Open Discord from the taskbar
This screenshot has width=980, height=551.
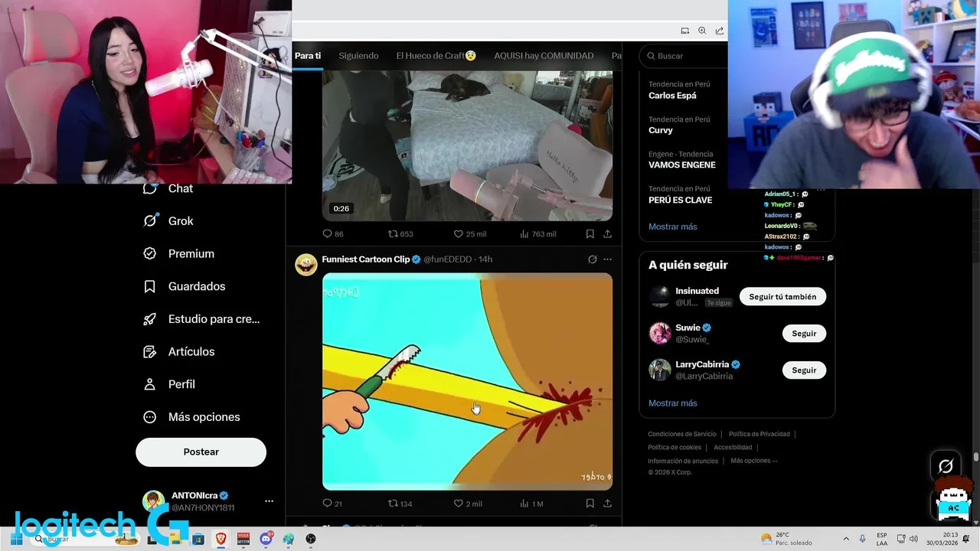pyautogui.click(x=266, y=539)
